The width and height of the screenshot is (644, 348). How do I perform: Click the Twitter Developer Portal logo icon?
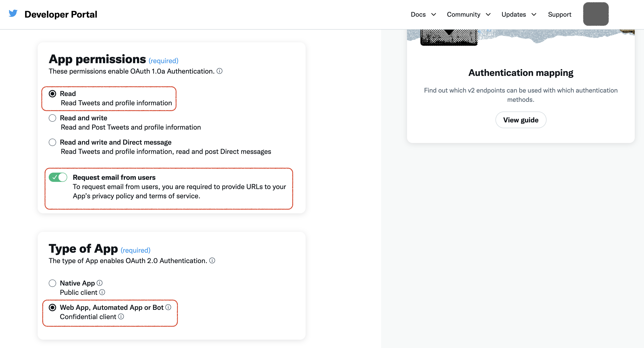13,14
